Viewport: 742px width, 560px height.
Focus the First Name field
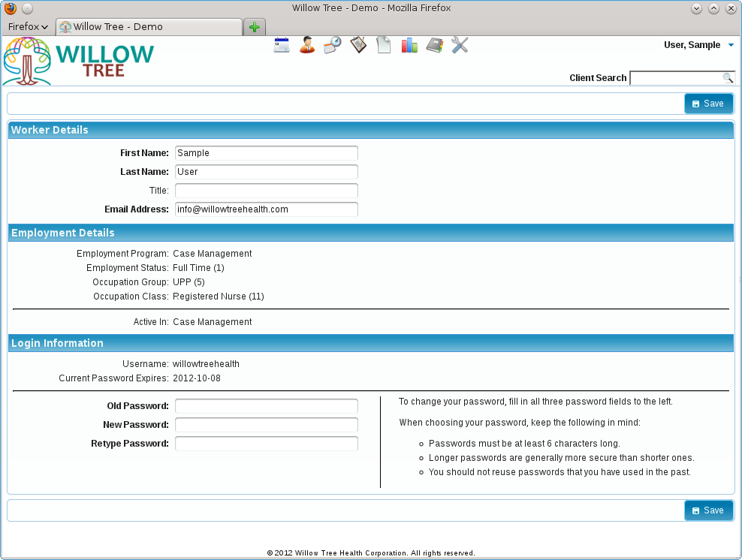click(267, 153)
